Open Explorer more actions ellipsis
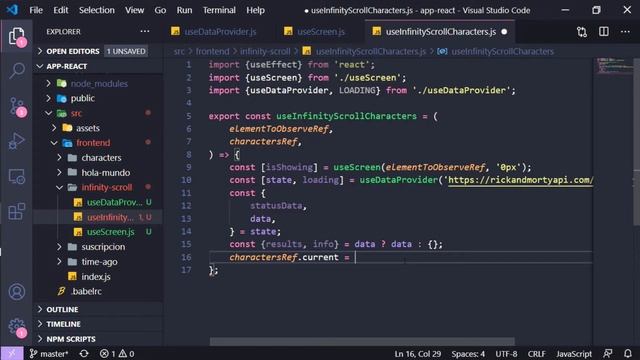Viewport: 640px width, 360px height. pyautogui.click(x=144, y=31)
